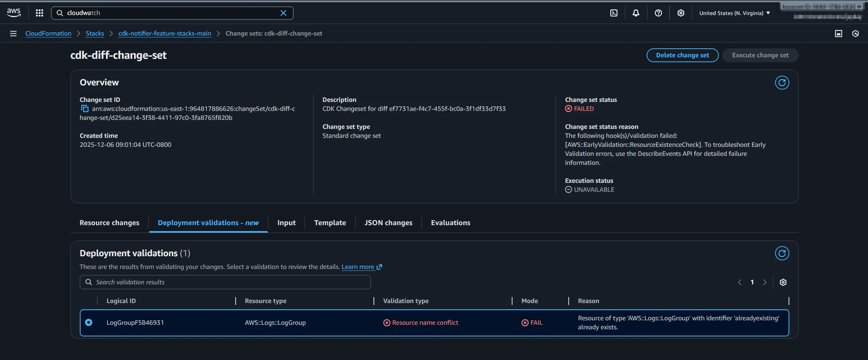The width and height of the screenshot is (868, 360).
Task: Open account settings gear in top bar
Action: pos(681,13)
